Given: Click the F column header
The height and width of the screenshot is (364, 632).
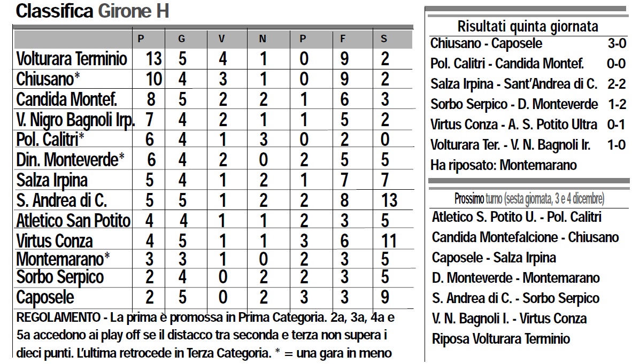Looking at the screenshot, I should (344, 38).
